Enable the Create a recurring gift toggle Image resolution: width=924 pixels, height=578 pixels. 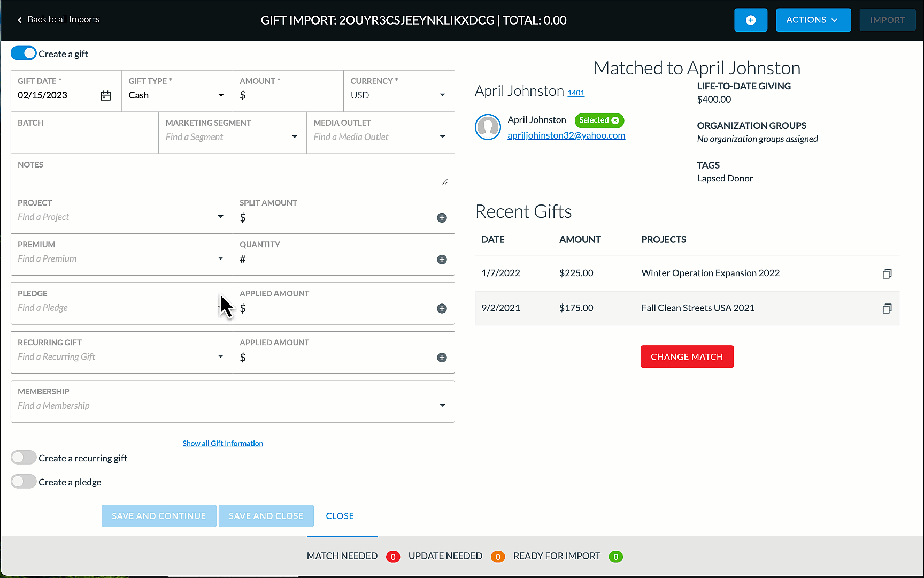[24, 458]
